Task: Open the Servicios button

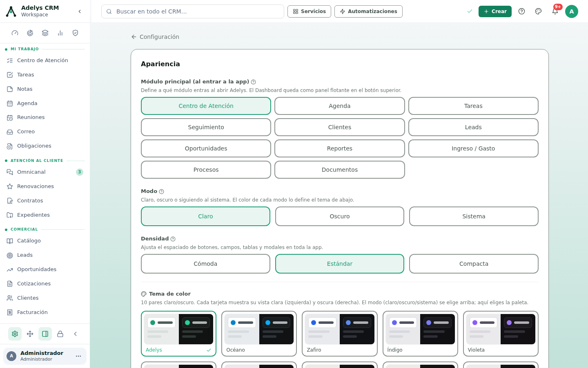Action: click(309, 11)
